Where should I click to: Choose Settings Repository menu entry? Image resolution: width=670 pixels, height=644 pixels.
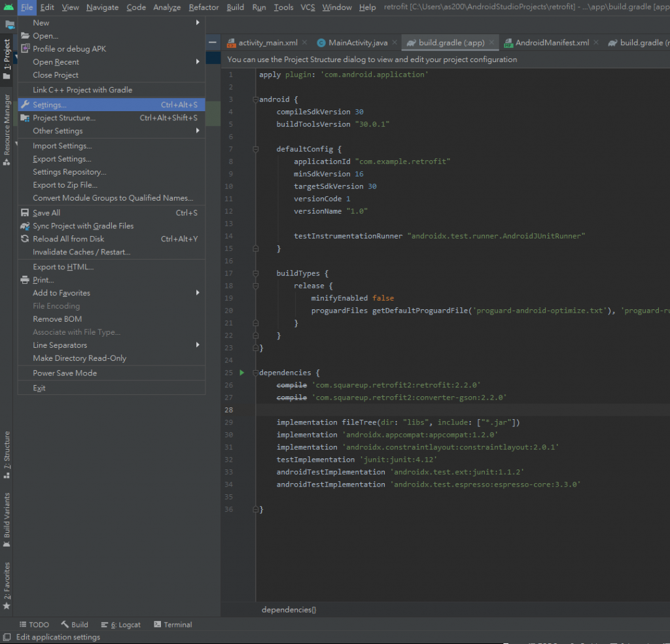(x=111, y=172)
